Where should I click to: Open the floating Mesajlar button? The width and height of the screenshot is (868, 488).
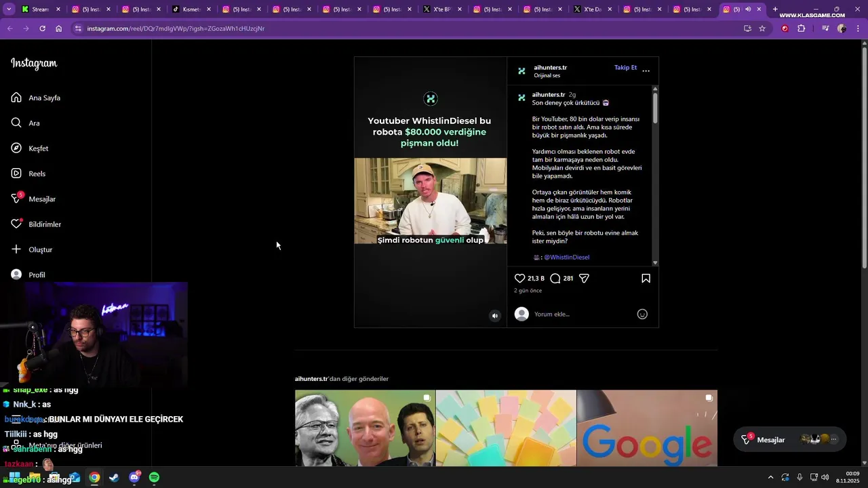point(790,439)
